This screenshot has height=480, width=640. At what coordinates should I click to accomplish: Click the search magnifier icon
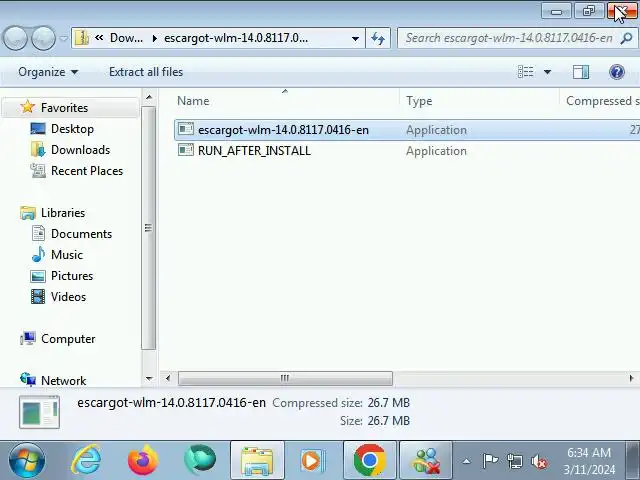(626, 38)
